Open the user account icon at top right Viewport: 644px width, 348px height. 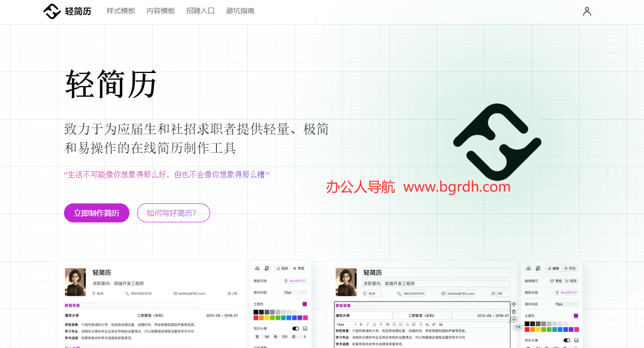pyautogui.click(x=587, y=11)
